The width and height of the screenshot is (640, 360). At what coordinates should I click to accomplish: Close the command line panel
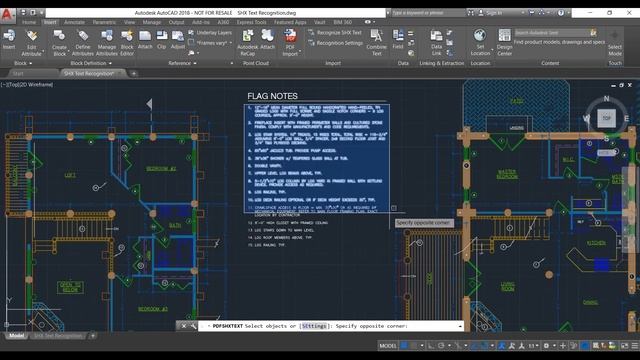pyautogui.click(x=184, y=326)
